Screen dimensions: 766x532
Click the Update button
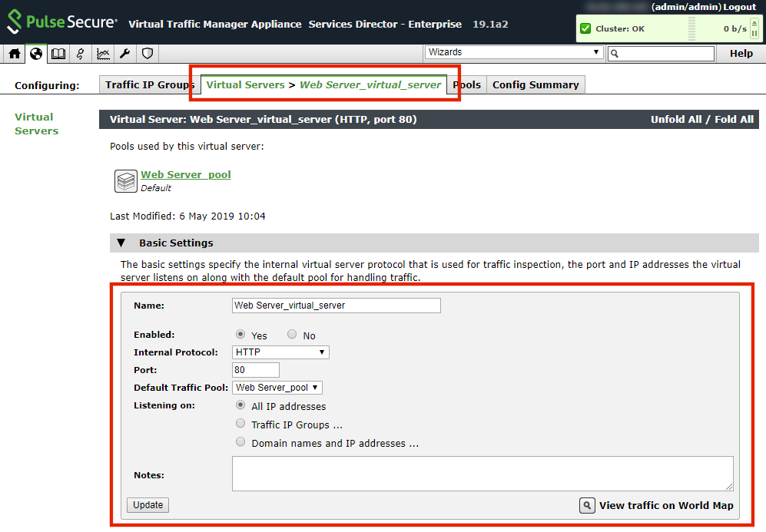[148, 505]
